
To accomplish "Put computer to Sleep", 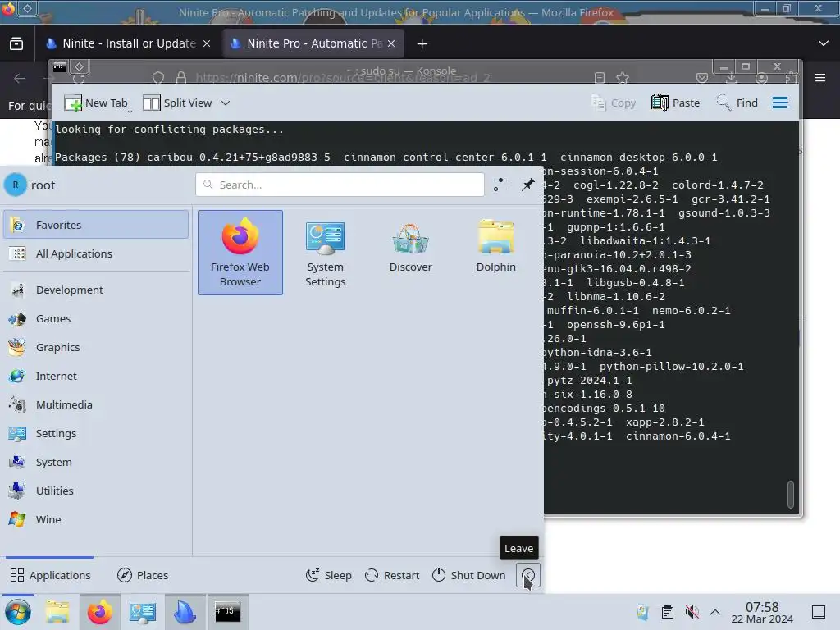I will coord(328,575).
